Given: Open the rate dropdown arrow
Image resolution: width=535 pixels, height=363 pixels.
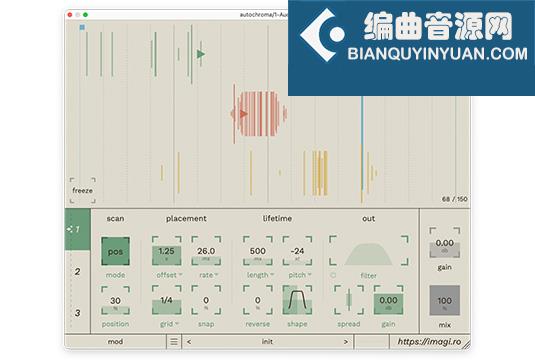Looking at the screenshot, I should [x=216, y=275].
